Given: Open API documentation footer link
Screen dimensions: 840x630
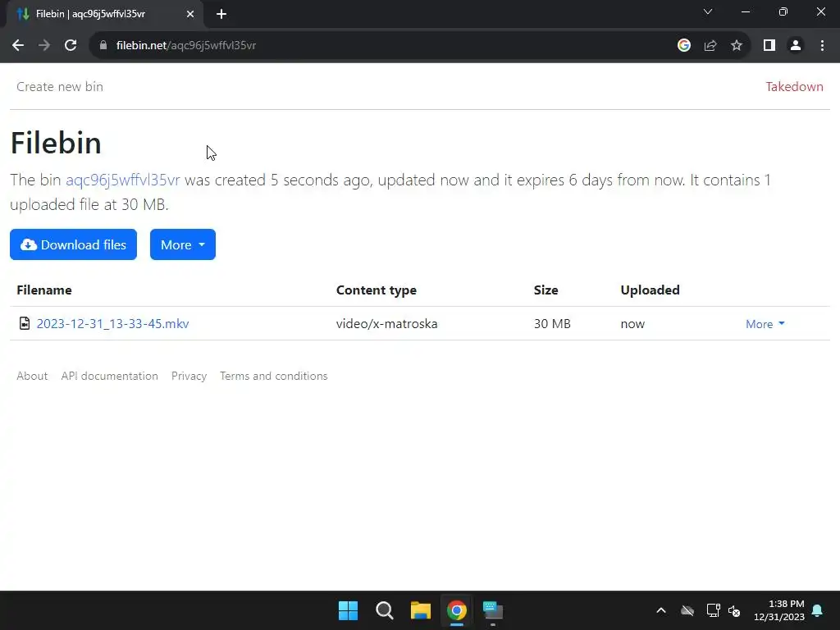Looking at the screenshot, I should pyautogui.click(x=110, y=376).
